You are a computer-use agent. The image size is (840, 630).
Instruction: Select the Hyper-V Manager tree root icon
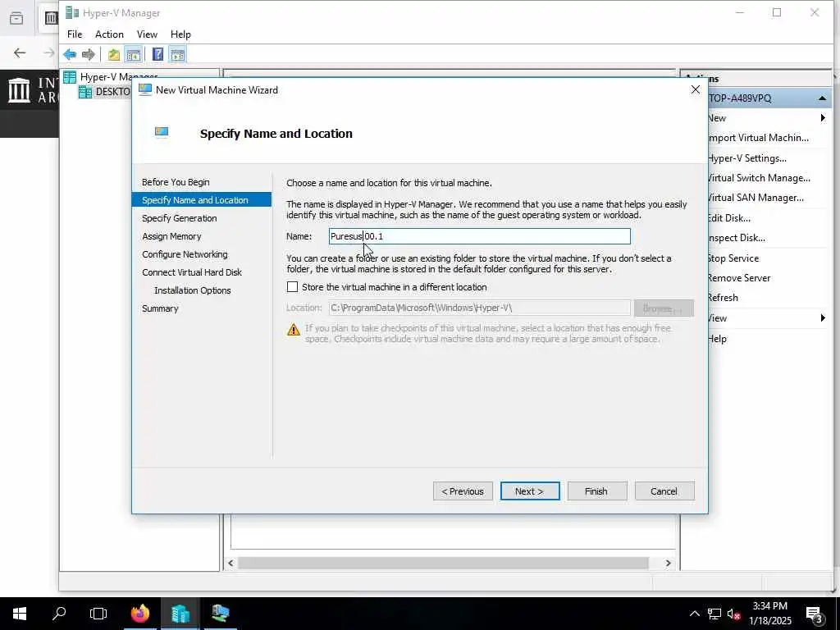click(70, 77)
